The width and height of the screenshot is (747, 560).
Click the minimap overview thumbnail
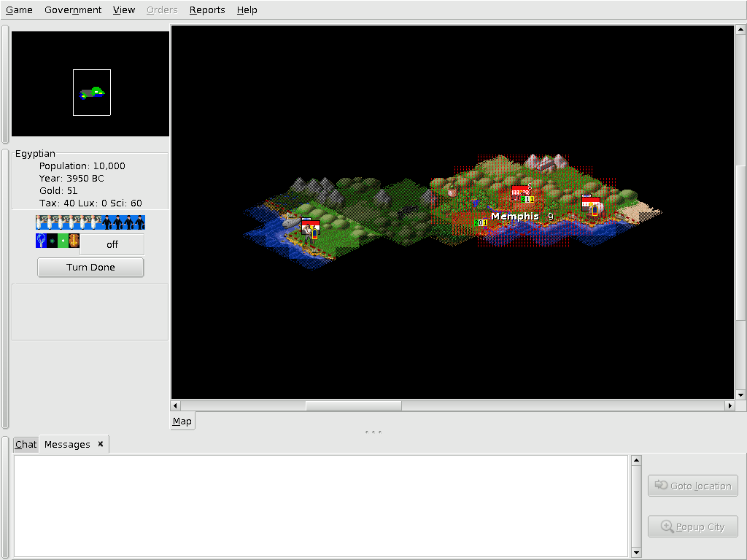90,84
